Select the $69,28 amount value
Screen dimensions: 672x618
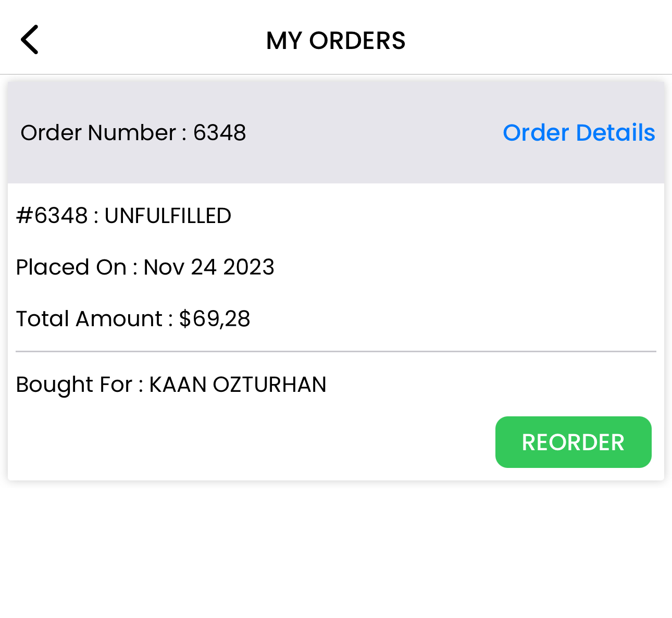(x=215, y=319)
